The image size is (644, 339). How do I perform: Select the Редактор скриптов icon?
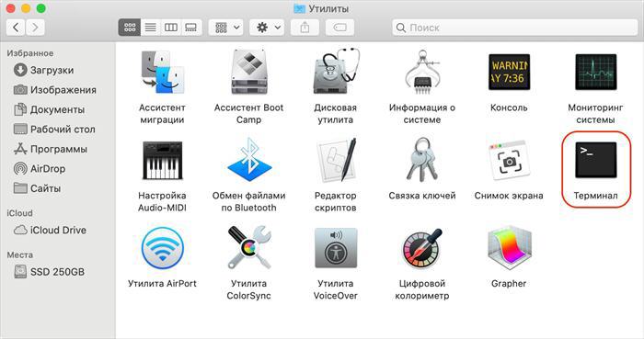[x=336, y=160]
